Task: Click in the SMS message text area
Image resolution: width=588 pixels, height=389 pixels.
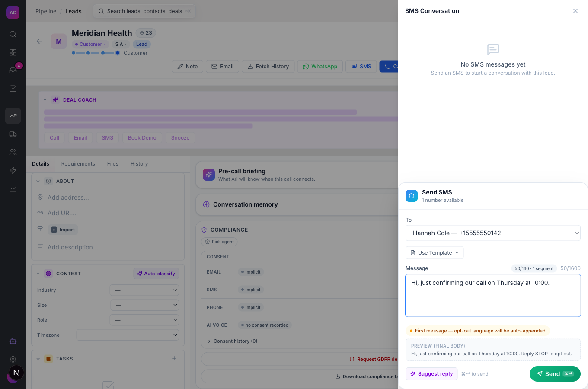Action: pyautogui.click(x=493, y=296)
